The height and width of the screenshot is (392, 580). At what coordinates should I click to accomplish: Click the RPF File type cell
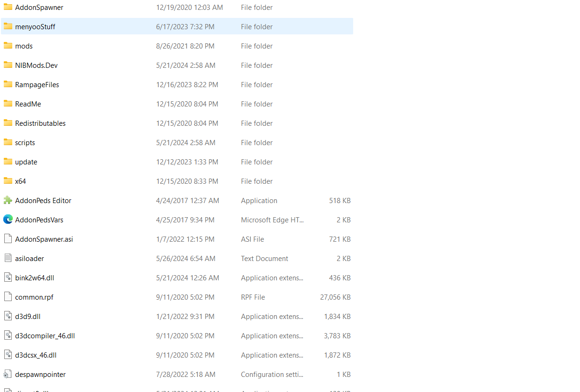[x=253, y=297]
